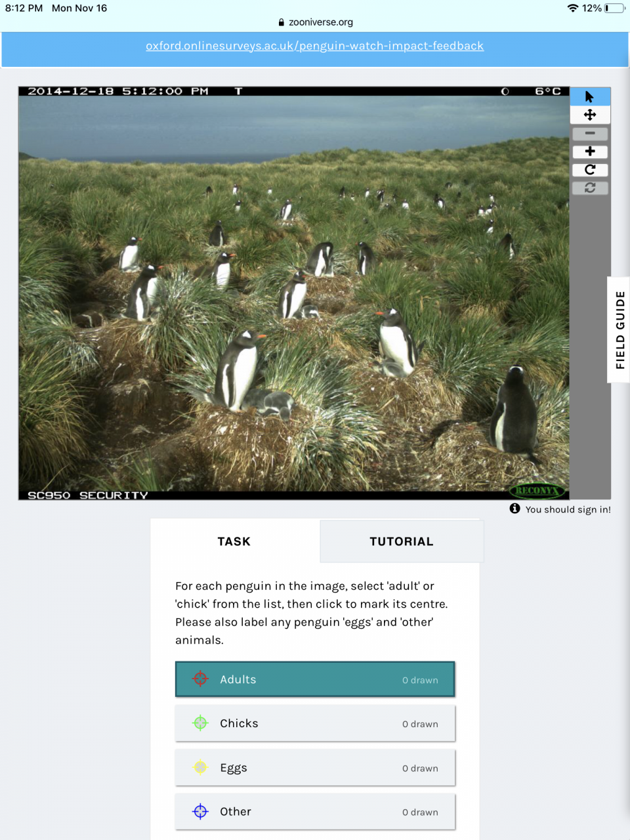Tap the Wi-Fi status icon
630x840 pixels.
(573, 8)
